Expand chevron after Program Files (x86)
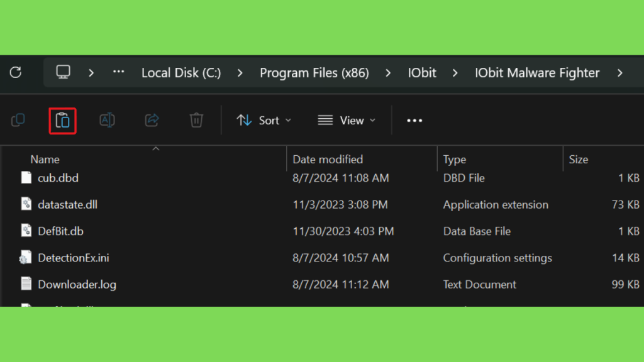 388,73
